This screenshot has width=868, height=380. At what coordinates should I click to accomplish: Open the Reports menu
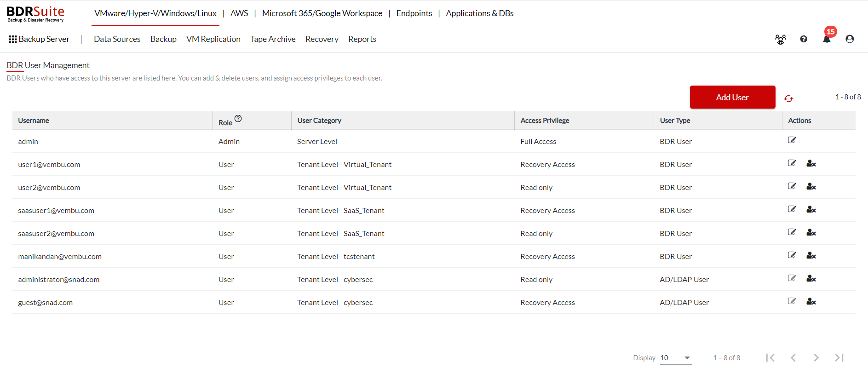click(x=362, y=39)
